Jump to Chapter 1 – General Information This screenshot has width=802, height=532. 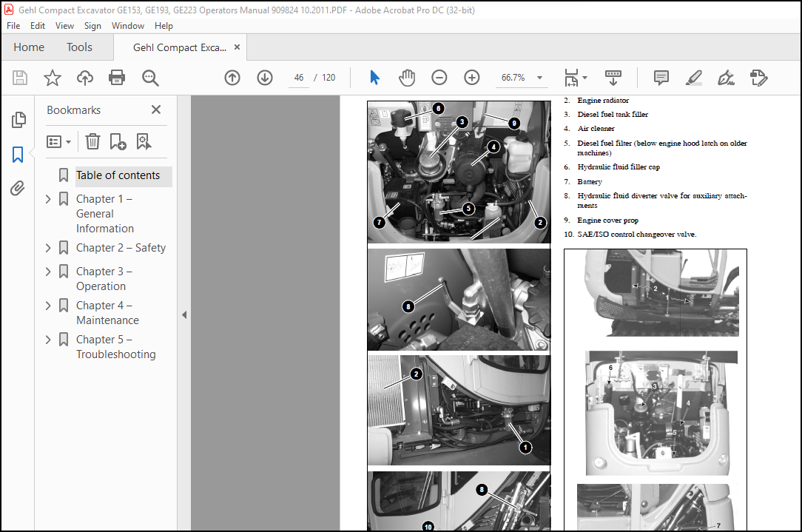tap(105, 214)
